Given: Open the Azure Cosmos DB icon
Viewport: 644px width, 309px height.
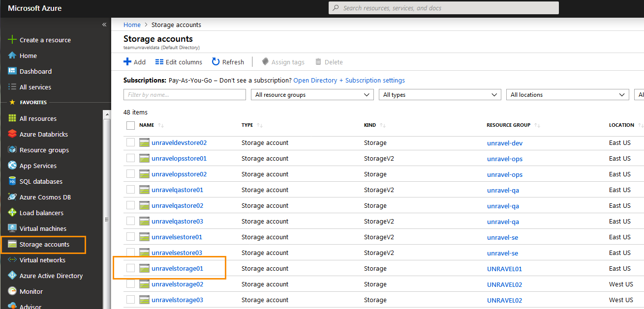Looking at the screenshot, I should pyautogui.click(x=12, y=197).
